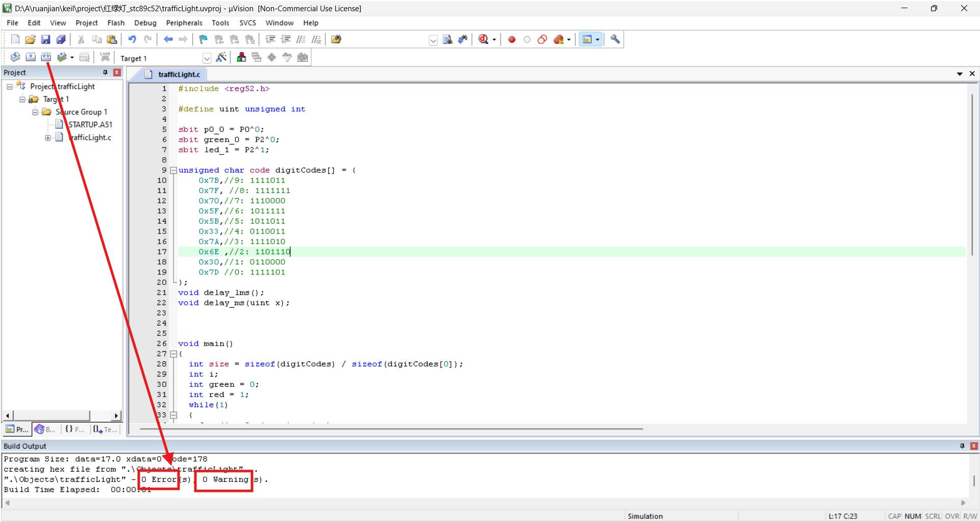Fold the main function body at line 27
The height and width of the screenshot is (522, 980).
173,354
